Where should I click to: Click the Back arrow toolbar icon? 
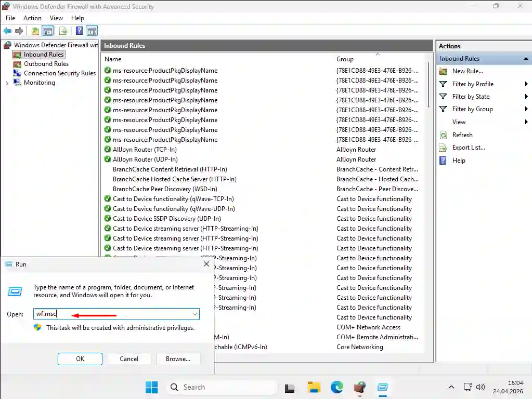point(7,31)
